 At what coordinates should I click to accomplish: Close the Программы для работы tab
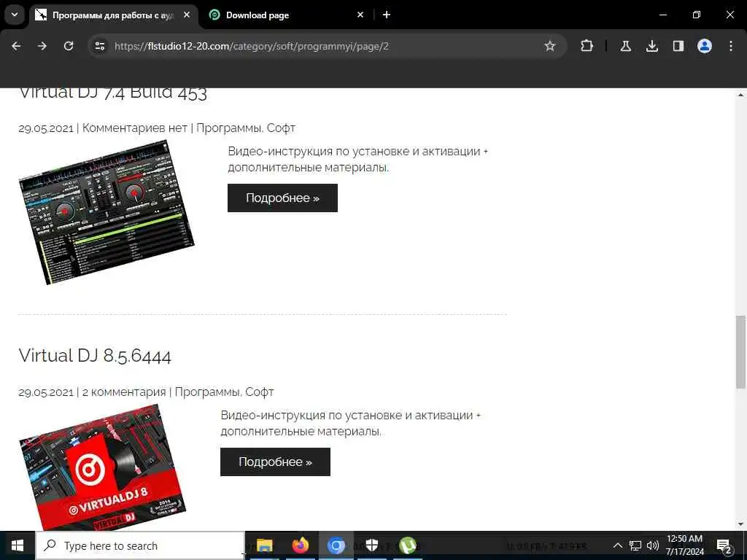[x=187, y=15]
